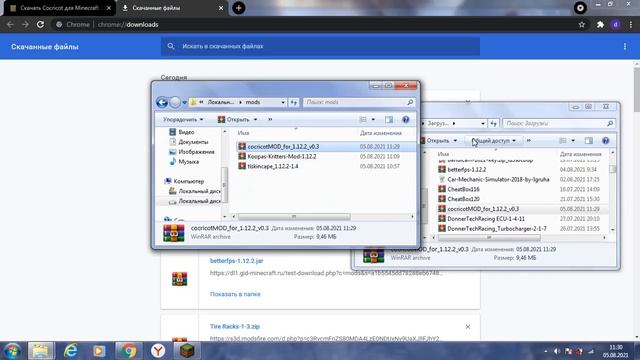Click Открыть in the Загрузки window toolbar
The height and width of the screenshot is (360, 640).
pos(438,141)
